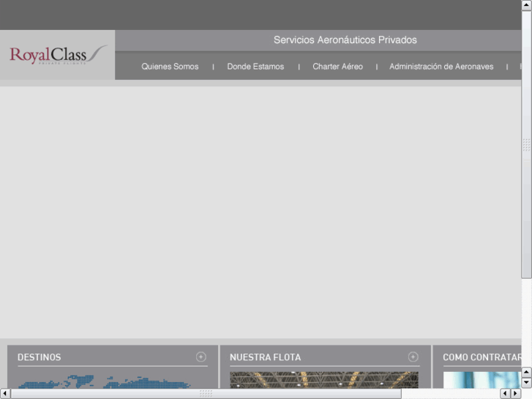532x399 pixels.
Task: Click the RoyalClass logo
Action: (x=58, y=56)
